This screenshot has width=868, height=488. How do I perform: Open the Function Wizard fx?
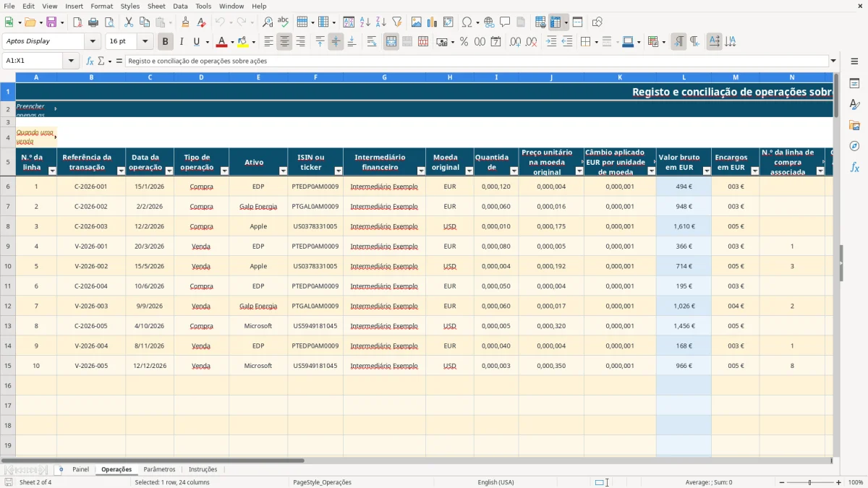tap(90, 61)
